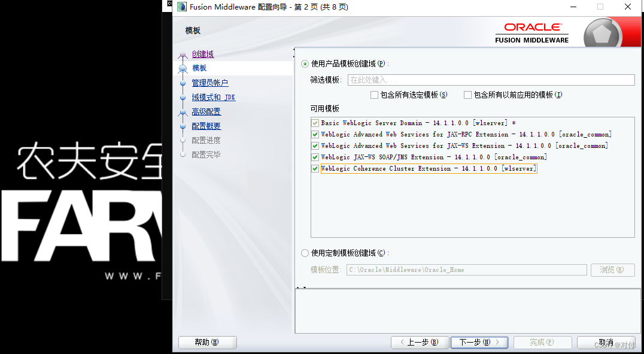Open the 域模式和 JDK step
Screen dimensions: 644x354
tap(214, 97)
